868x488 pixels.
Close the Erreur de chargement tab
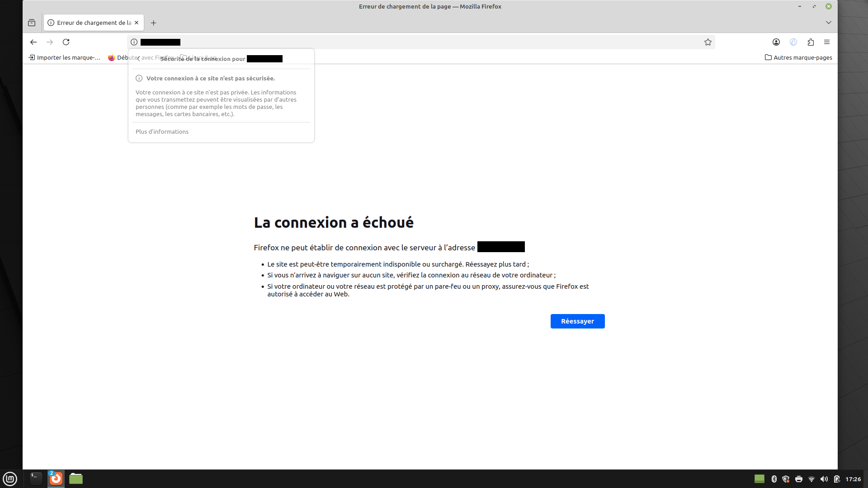[x=137, y=23]
